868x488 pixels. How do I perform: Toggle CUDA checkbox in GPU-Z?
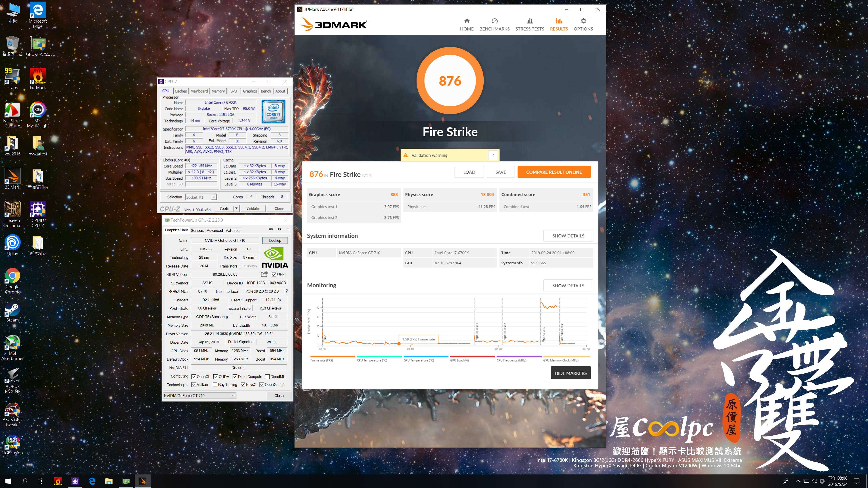(x=215, y=377)
